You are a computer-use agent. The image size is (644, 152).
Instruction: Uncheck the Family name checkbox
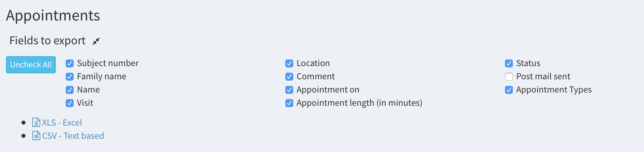pyautogui.click(x=70, y=77)
